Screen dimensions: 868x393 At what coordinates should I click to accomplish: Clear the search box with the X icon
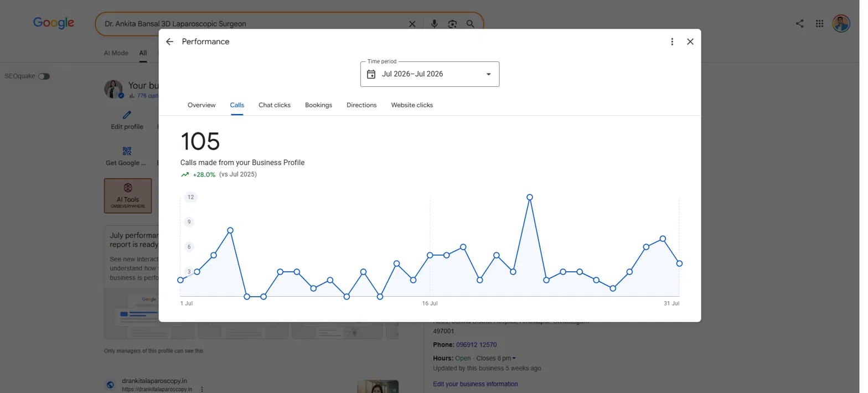coord(412,24)
